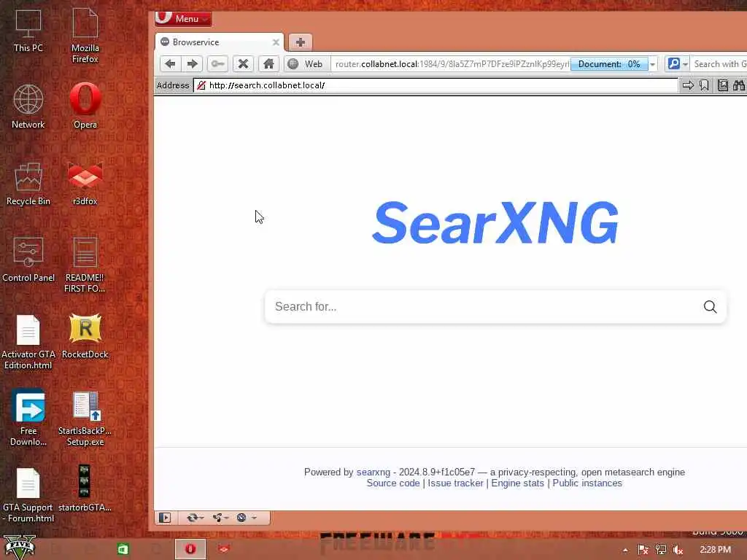Open the 2:28 PM tray clock
This screenshot has height=560, width=747.
[715, 550]
